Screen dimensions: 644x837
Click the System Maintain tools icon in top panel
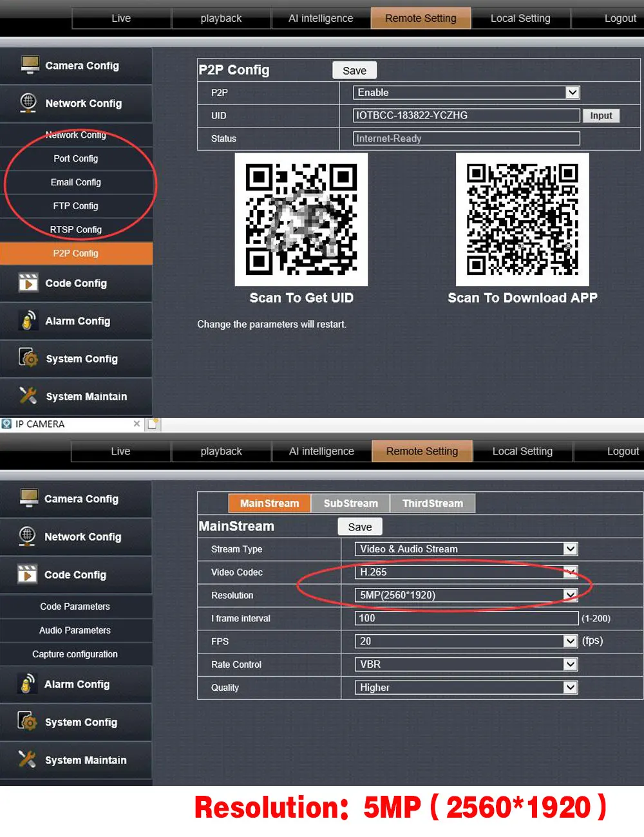(28, 395)
